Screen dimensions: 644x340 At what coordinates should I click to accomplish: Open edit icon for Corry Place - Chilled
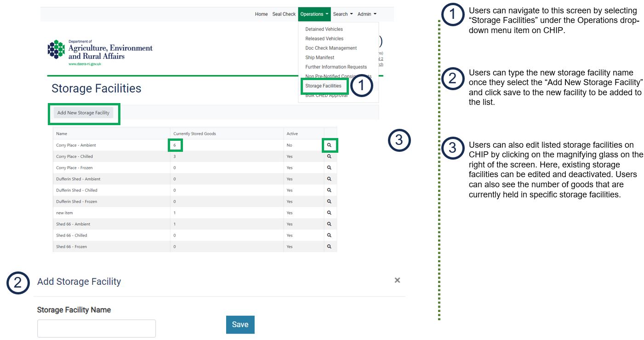(329, 156)
